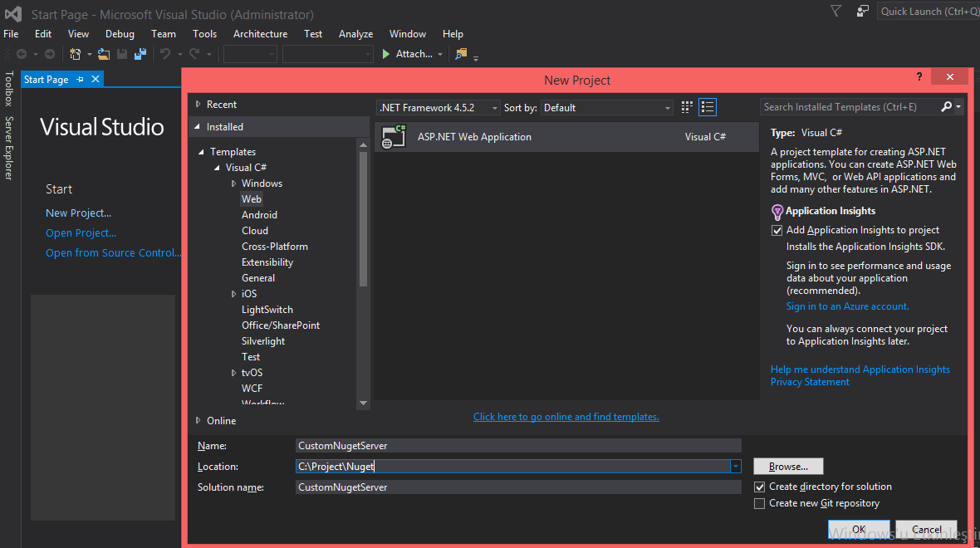The height and width of the screenshot is (548, 980).
Task: Switch to the Start Page tab
Action: (46, 79)
